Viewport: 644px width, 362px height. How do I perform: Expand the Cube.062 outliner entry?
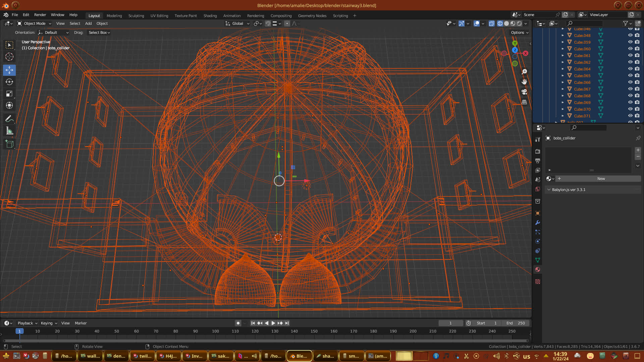[x=563, y=62]
